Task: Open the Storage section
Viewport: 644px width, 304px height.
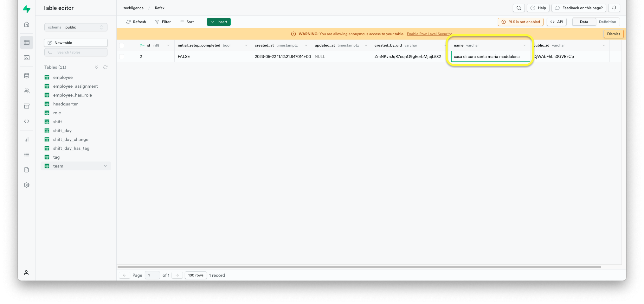Action: point(27,106)
